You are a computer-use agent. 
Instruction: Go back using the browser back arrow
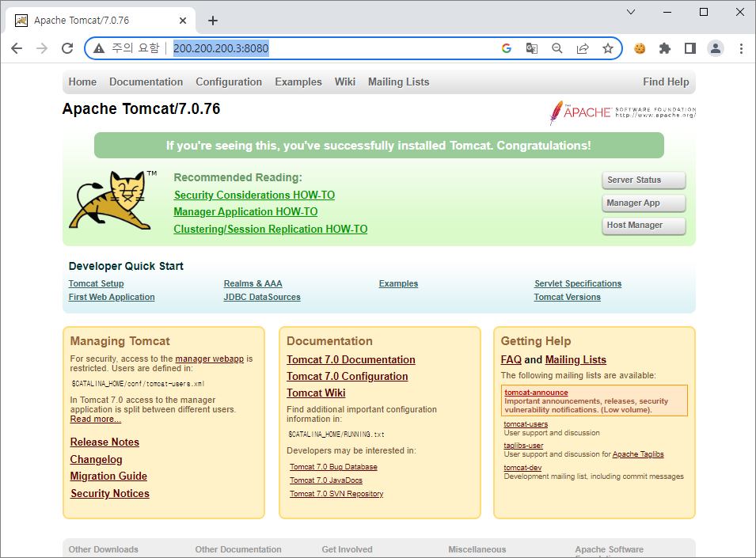tap(17, 48)
